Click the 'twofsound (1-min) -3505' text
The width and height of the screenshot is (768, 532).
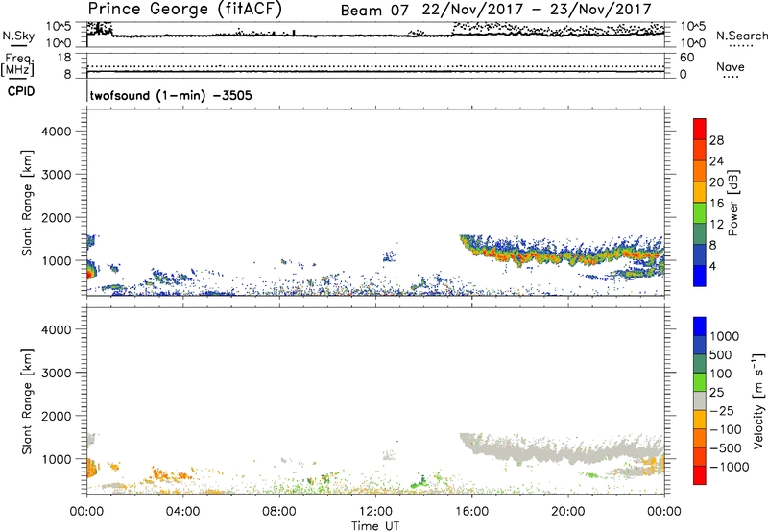pos(171,95)
